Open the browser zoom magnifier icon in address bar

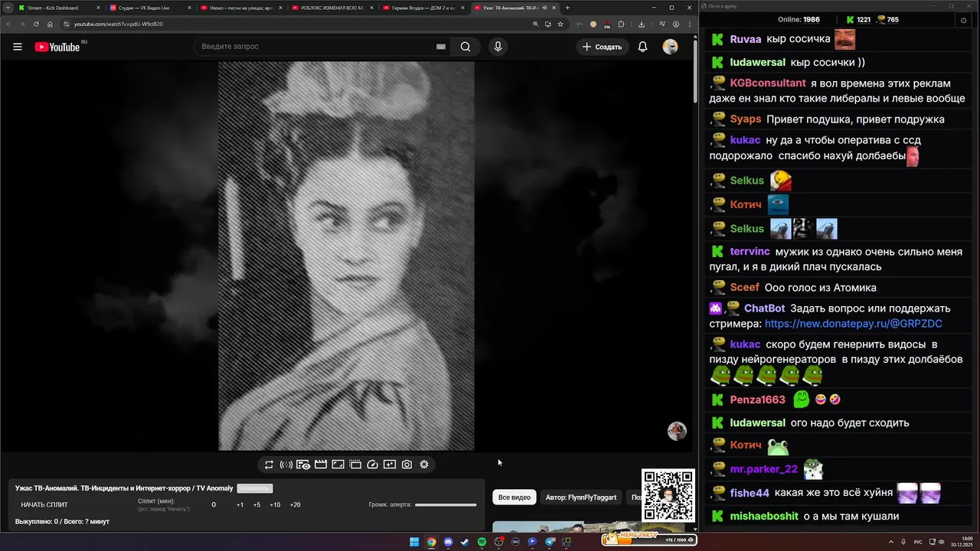coord(536,24)
